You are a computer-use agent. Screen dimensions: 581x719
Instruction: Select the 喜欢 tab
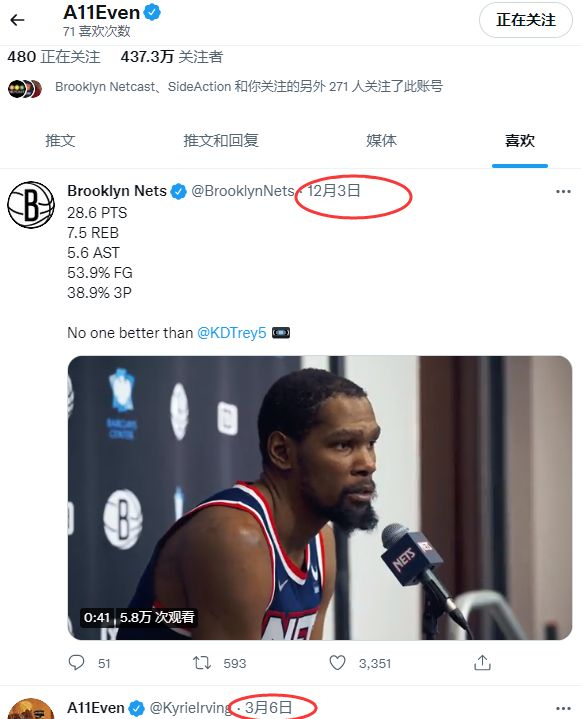[520, 140]
